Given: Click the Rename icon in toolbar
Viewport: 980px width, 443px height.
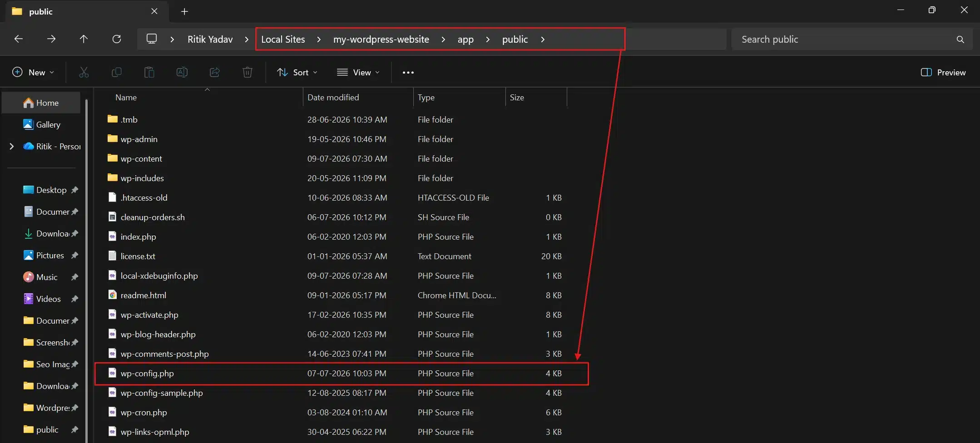Looking at the screenshot, I should click(x=182, y=72).
